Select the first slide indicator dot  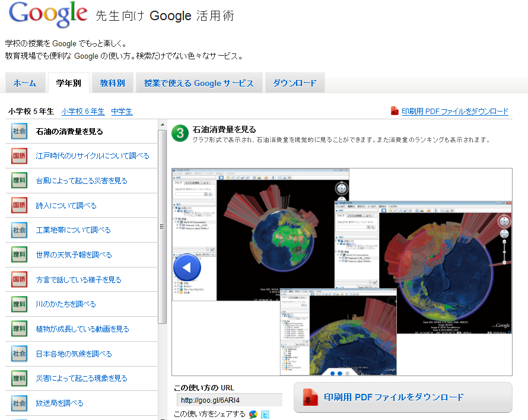[333, 373]
